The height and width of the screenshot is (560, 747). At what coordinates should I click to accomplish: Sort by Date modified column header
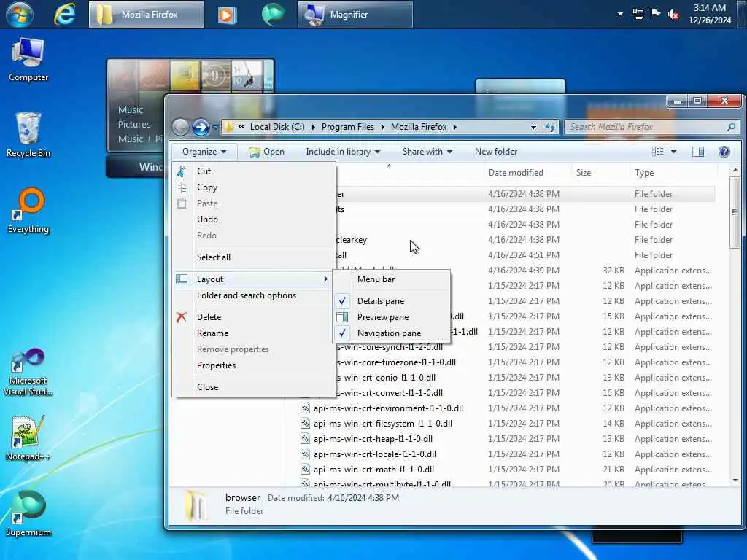[527, 172]
